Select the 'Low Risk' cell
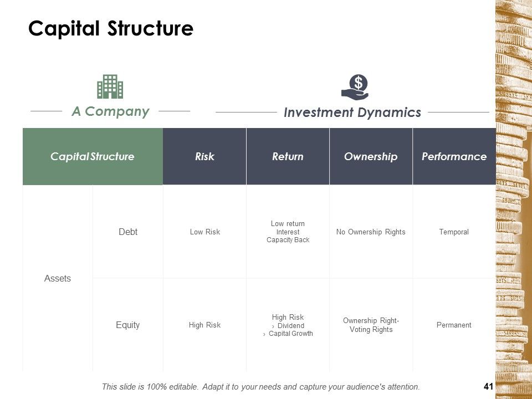 pyautogui.click(x=205, y=232)
